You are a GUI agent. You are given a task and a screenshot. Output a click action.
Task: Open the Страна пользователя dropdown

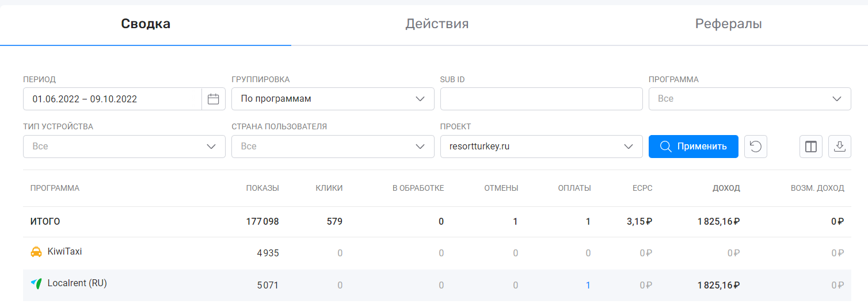click(x=333, y=147)
